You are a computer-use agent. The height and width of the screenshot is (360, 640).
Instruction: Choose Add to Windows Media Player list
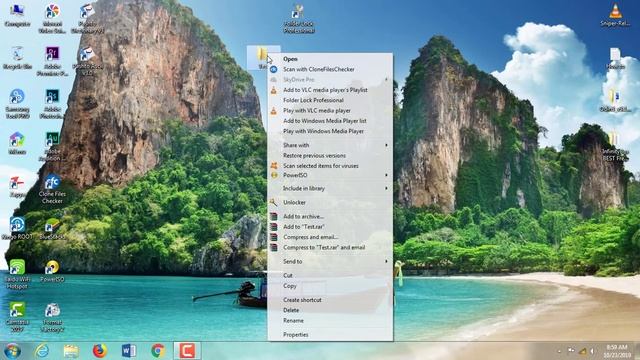330,121
